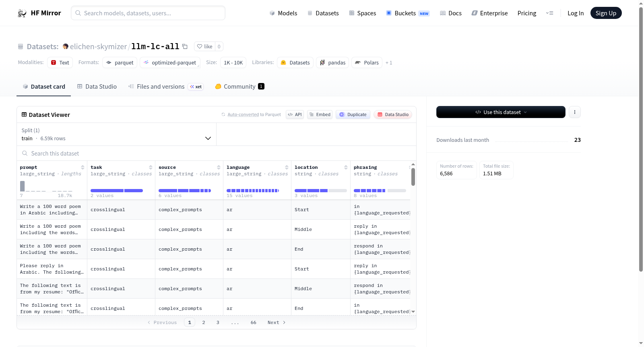Go to page 2 of rows
The height and width of the screenshot is (347, 644).
[204, 322]
